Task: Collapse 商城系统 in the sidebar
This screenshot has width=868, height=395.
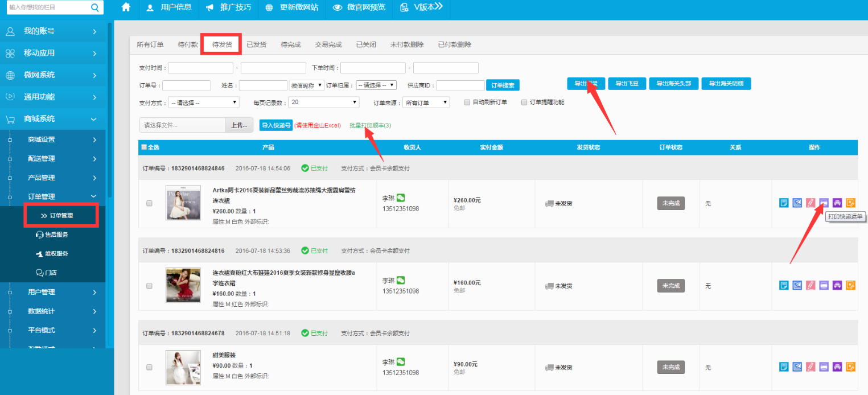Action: pyautogui.click(x=53, y=119)
